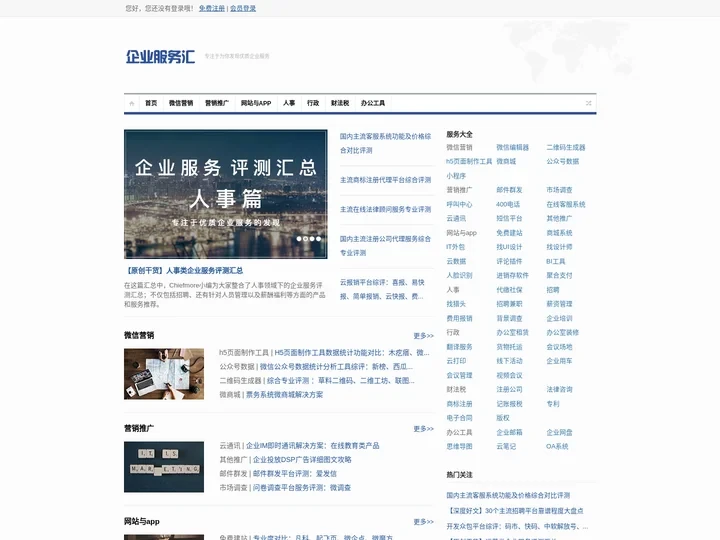The height and width of the screenshot is (540, 720).
Task: Select the first carousel dot indicator
Action: pos(299,239)
